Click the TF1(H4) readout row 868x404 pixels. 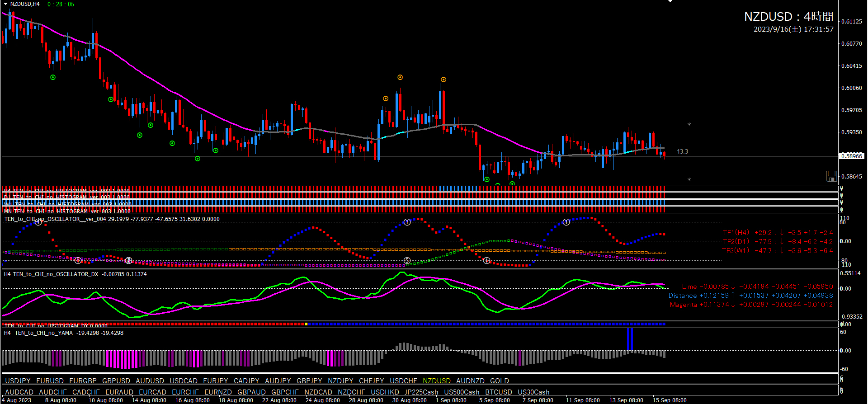(778, 233)
